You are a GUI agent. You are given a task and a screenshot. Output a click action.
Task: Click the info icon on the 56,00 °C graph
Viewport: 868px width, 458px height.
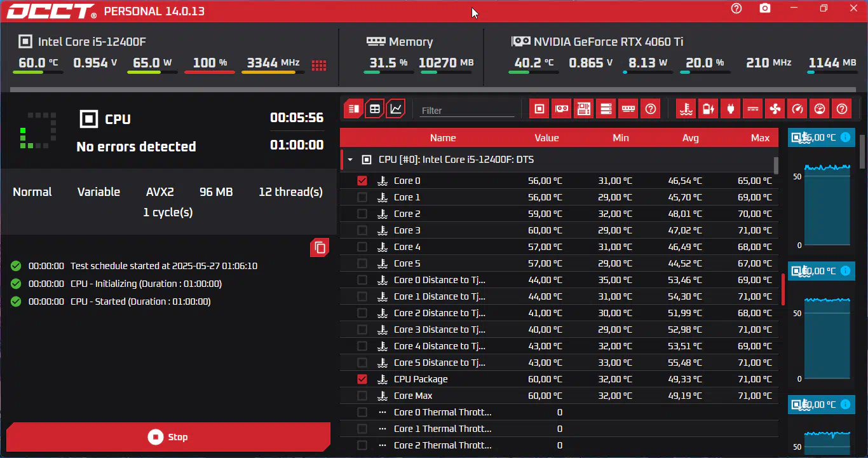tap(845, 137)
